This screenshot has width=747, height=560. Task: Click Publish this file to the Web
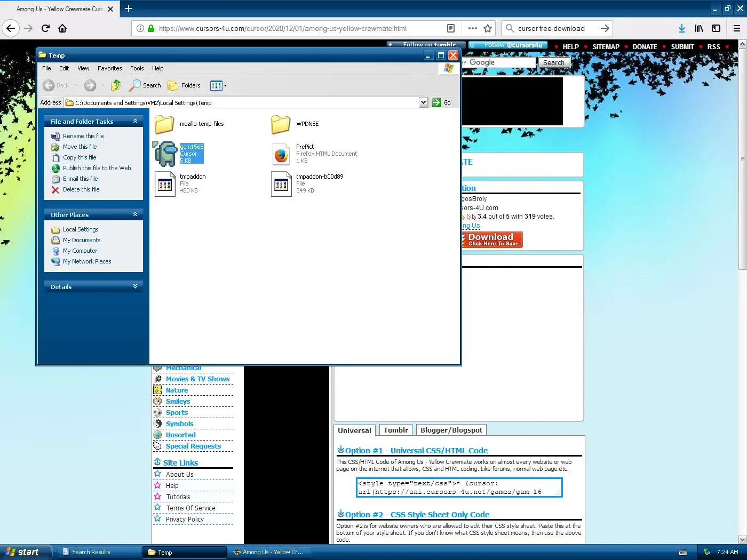[x=91, y=168]
